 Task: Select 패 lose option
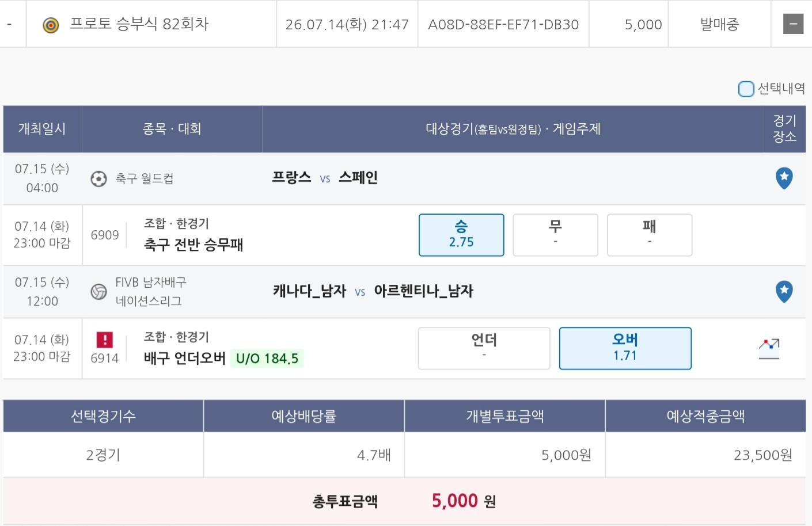[650, 235]
